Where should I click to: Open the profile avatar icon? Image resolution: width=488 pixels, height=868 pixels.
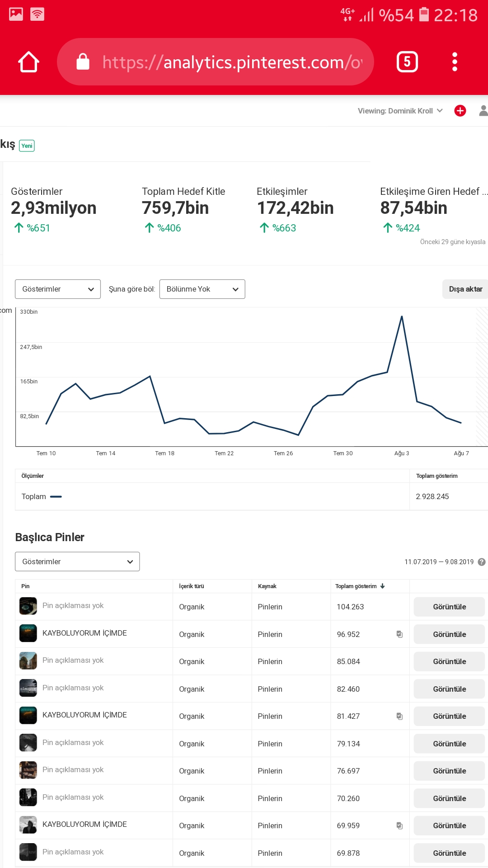[483, 111]
